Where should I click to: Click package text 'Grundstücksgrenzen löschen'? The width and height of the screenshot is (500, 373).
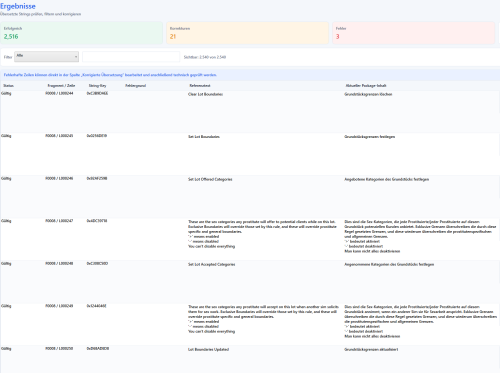tap(368, 94)
